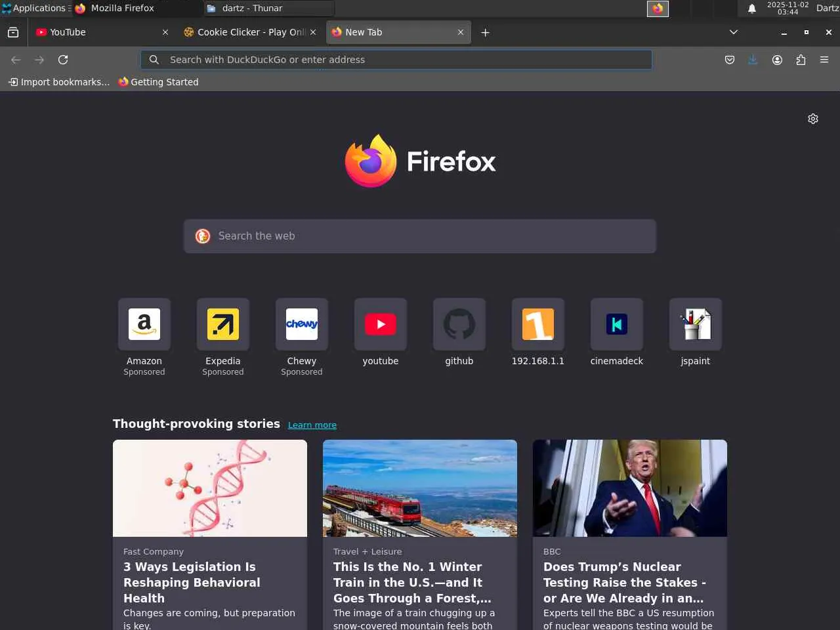This screenshot has height=630, width=840.
Task: Click the panel clock showing 2025-11-02
Action: click(787, 9)
